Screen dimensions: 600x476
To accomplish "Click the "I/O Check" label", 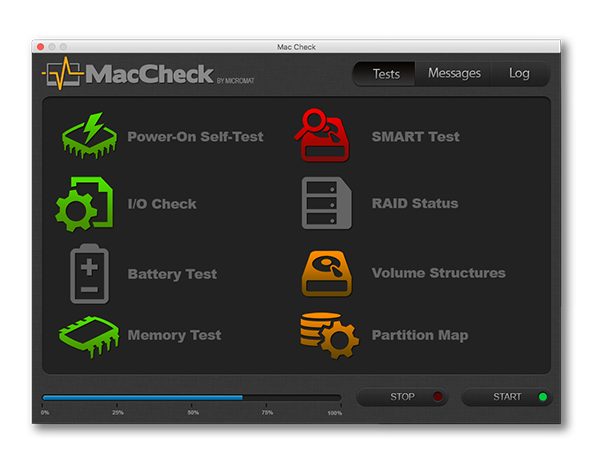I will coord(162,204).
